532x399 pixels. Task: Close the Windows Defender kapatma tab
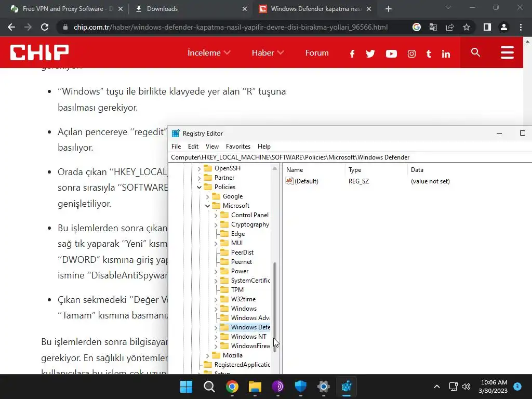point(369,9)
